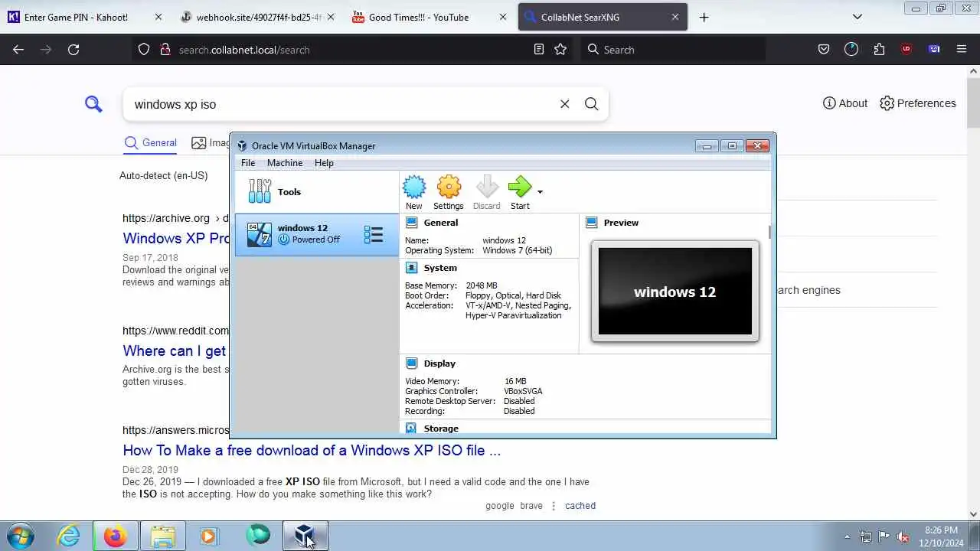This screenshot has height=551, width=980.
Task: Open the Auto-detect (en-US) language dropdown
Action: [x=164, y=175]
